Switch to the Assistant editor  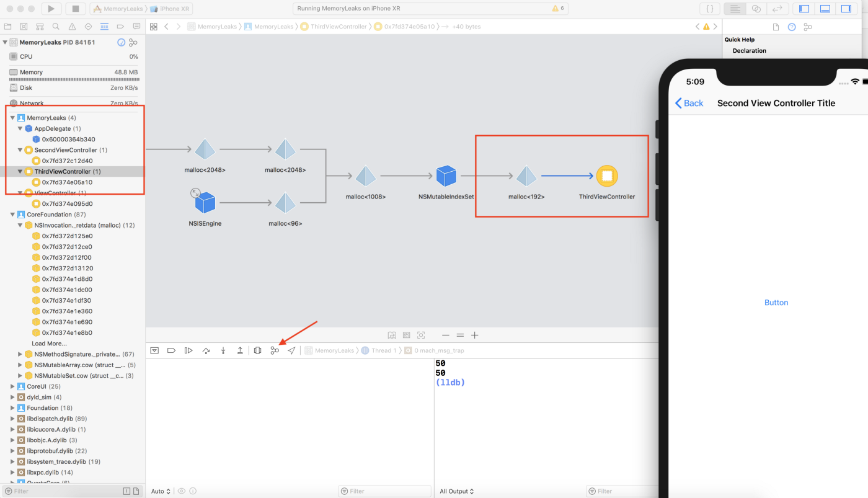click(x=756, y=9)
